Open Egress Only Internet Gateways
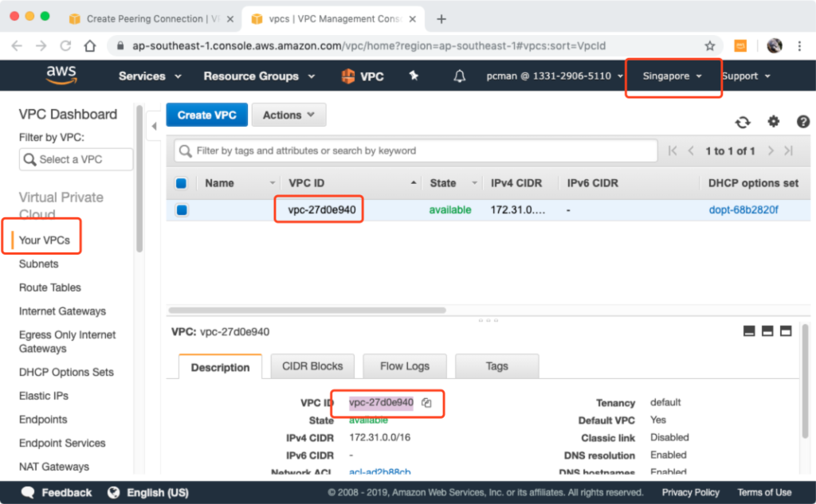This screenshot has height=504, width=816. 67,342
